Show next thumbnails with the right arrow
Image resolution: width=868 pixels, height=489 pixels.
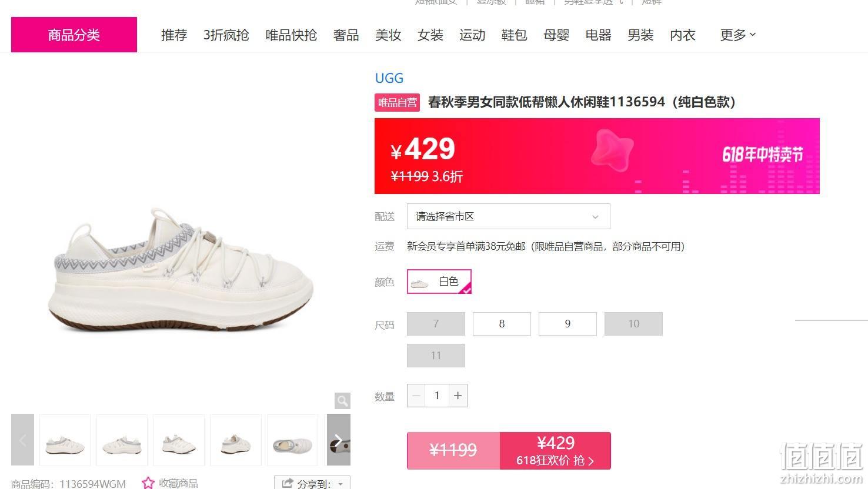pyautogui.click(x=338, y=440)
